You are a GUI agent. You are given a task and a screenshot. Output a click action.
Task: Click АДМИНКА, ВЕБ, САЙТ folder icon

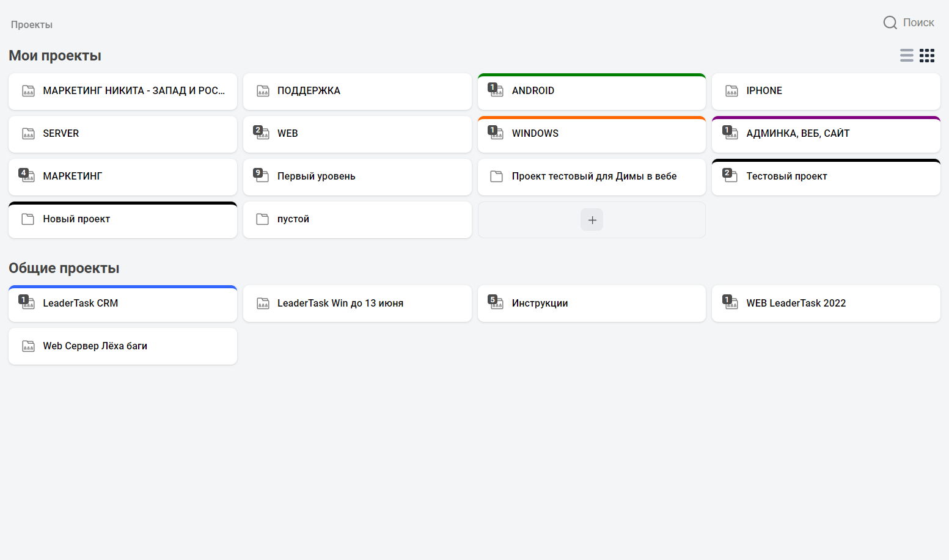click(730, 133)
